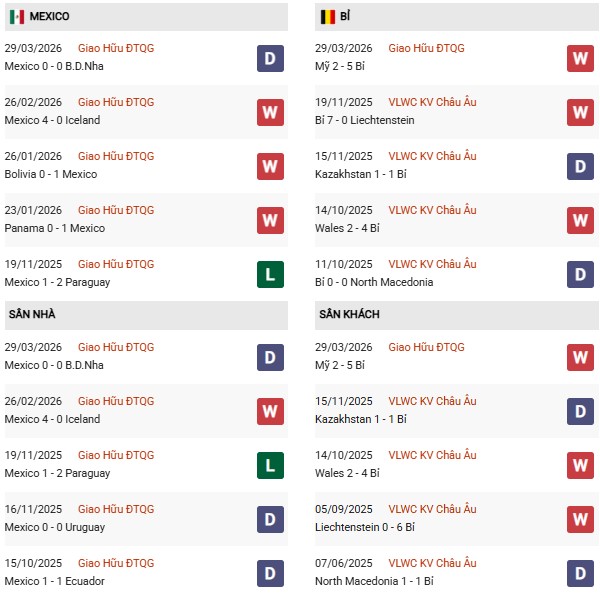The height and width of the screenshot is (594, 600).
Task: Open the BỈ team header
Action: [x=345, y=17]
